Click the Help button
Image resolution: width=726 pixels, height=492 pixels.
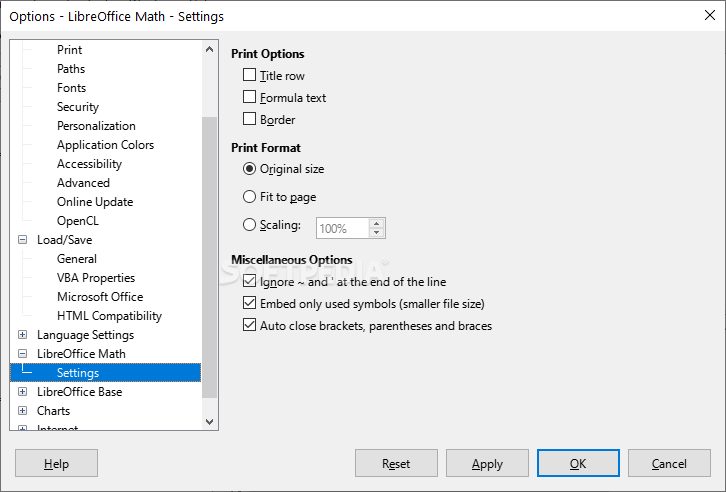(56, 463)
